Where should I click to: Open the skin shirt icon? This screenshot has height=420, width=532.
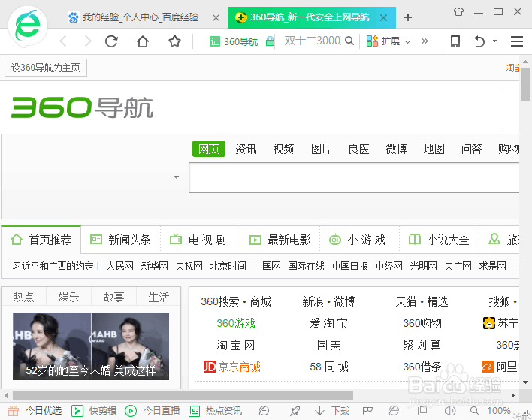click(458, 12)
